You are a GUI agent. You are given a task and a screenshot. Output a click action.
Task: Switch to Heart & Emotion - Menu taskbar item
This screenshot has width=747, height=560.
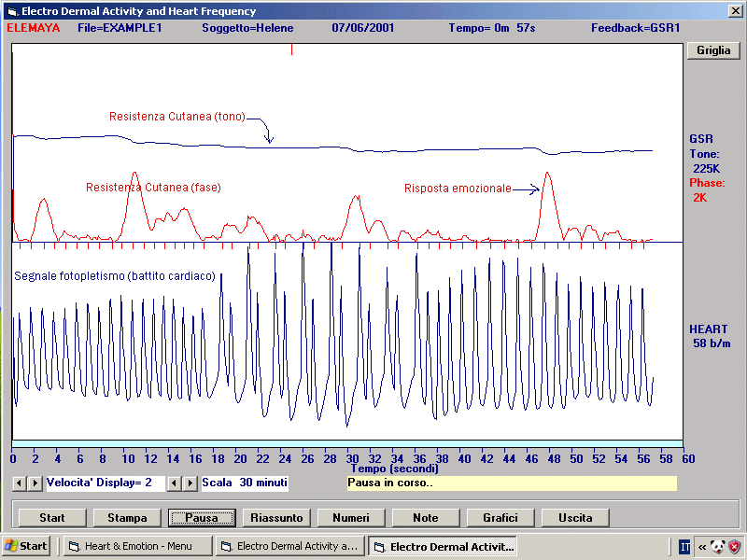137,546
